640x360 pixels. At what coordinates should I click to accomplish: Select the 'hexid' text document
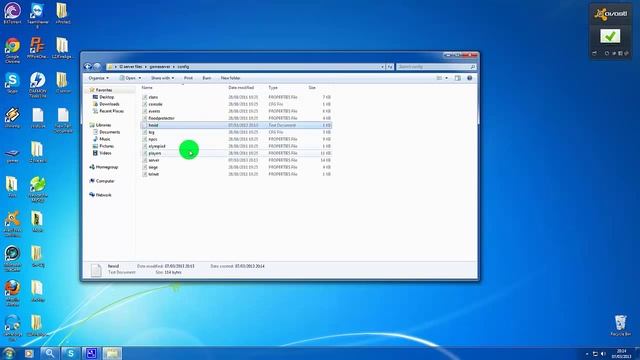[x=237, y=125]
